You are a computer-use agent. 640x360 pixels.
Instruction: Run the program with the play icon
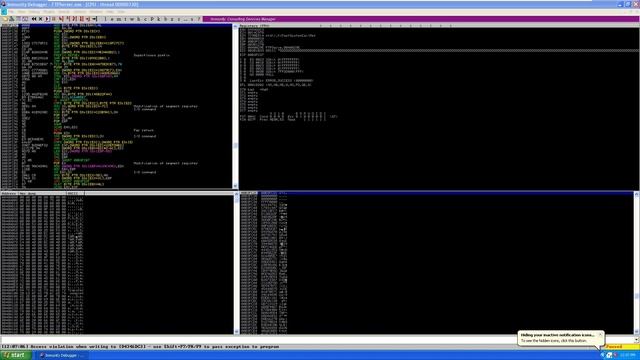[47, 19]
